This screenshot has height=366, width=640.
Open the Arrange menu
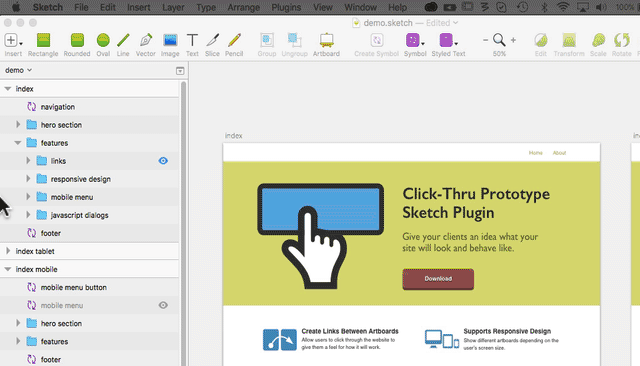click(x=244, y=7)
